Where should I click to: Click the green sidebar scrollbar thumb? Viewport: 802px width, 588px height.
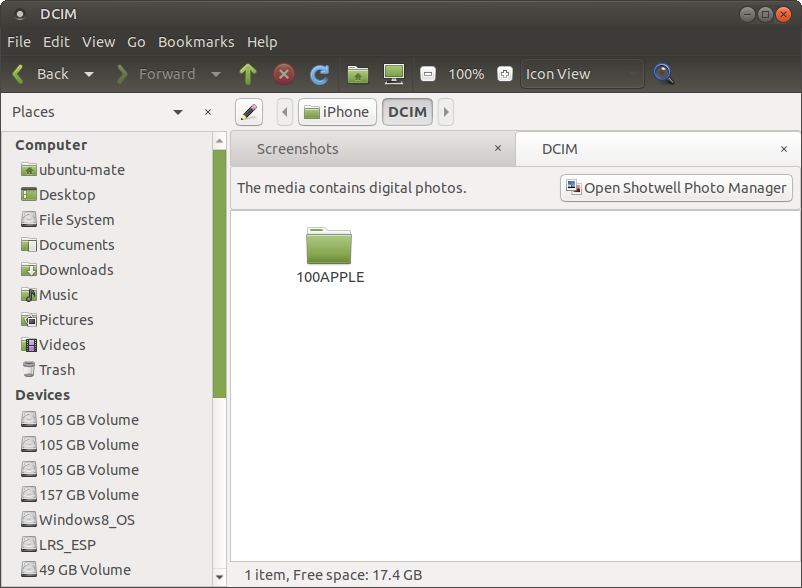tap(219, 274)
